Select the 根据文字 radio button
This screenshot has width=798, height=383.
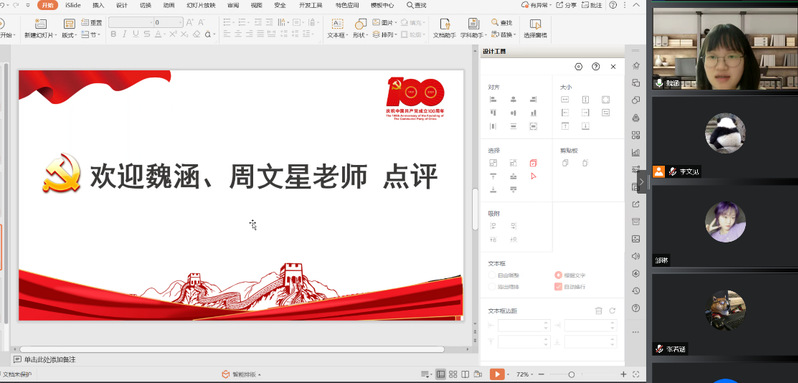tap(558, 275)
